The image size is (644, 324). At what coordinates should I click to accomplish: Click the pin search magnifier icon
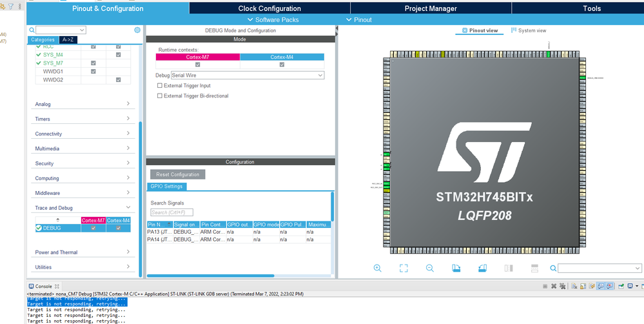tap(553, 268)
